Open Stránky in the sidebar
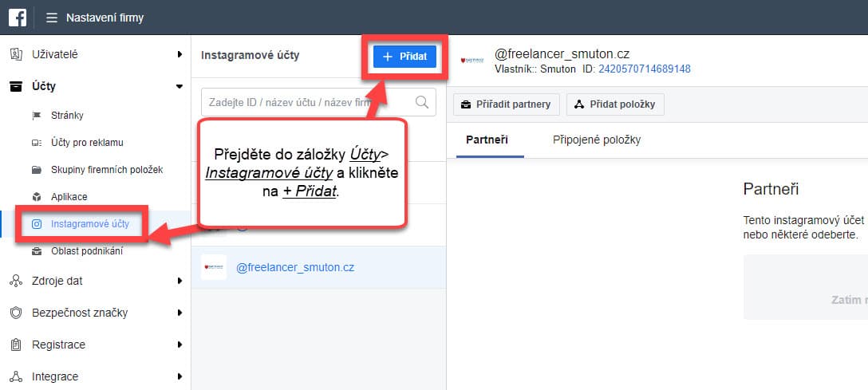 point(67,116)
